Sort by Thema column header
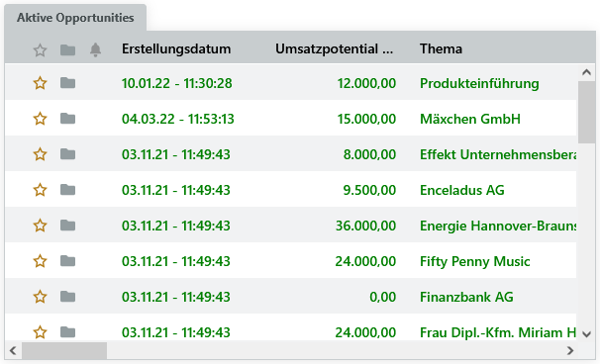Viewport: 600px width, 364px height. [x=441, y=48]
